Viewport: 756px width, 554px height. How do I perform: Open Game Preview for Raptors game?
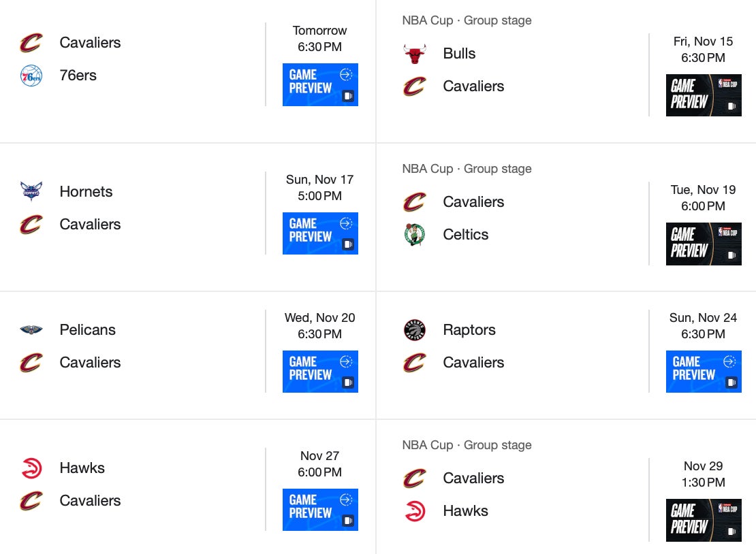click(x=704, y=372)
